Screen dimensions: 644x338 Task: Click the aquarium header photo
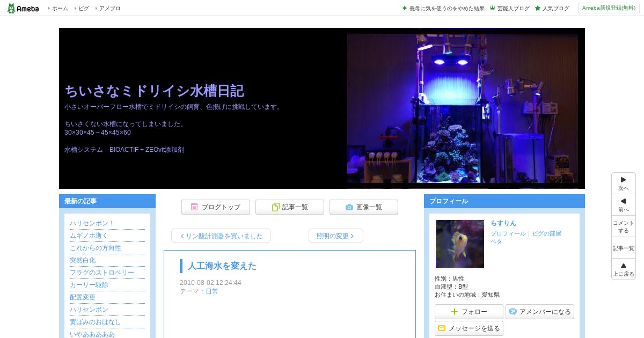click(x=463, y=108)
